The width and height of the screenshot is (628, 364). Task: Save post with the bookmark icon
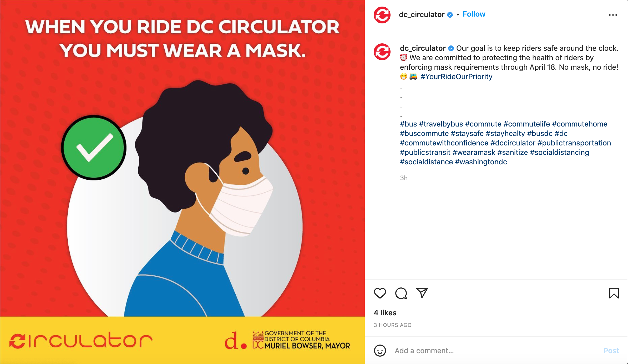[614, 293]
